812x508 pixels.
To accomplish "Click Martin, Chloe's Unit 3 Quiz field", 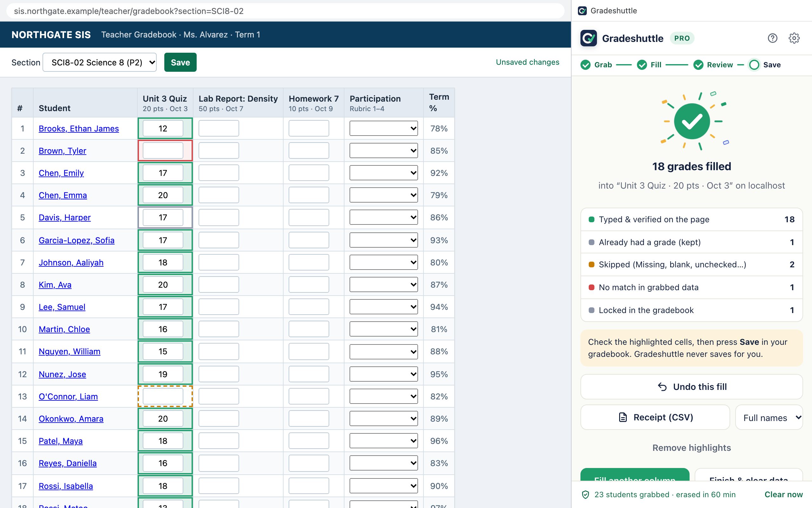I will click(x=163, y=329).
